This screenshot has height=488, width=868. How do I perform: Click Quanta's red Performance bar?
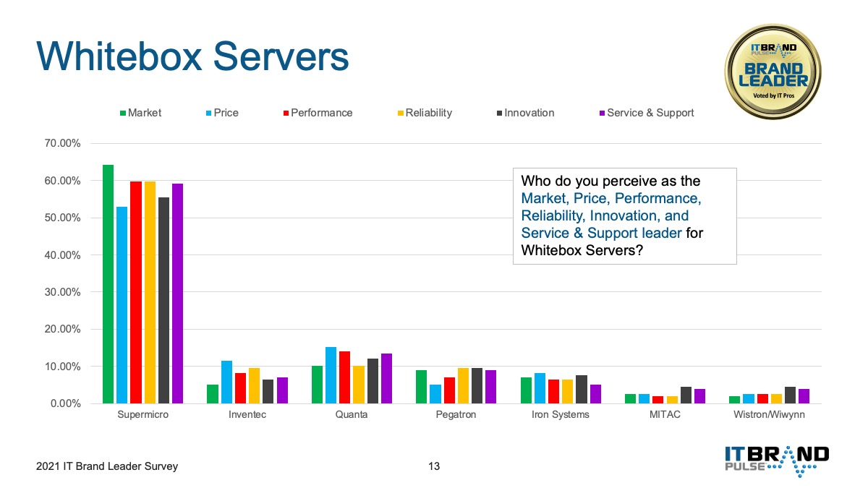click(x=344, y=377)
